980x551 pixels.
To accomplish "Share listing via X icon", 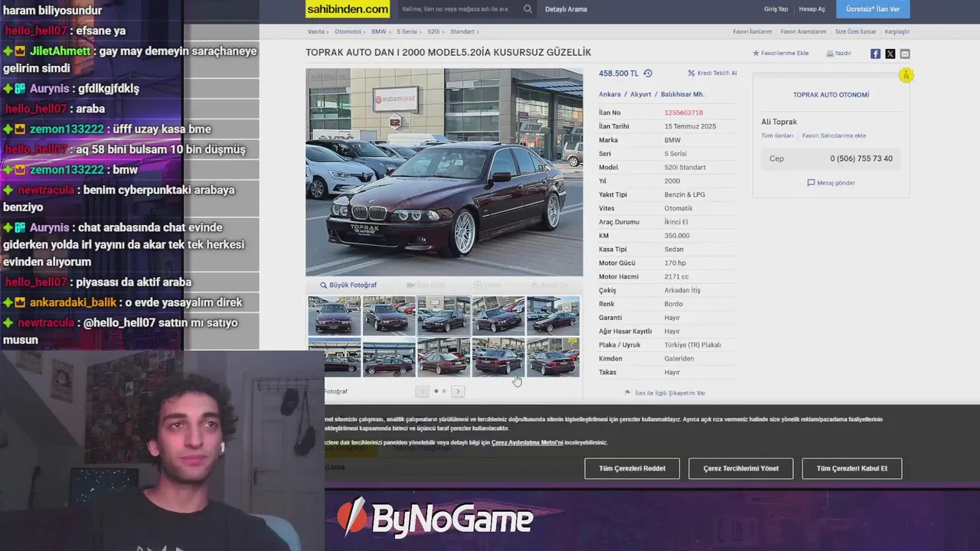I will point(890,54).
